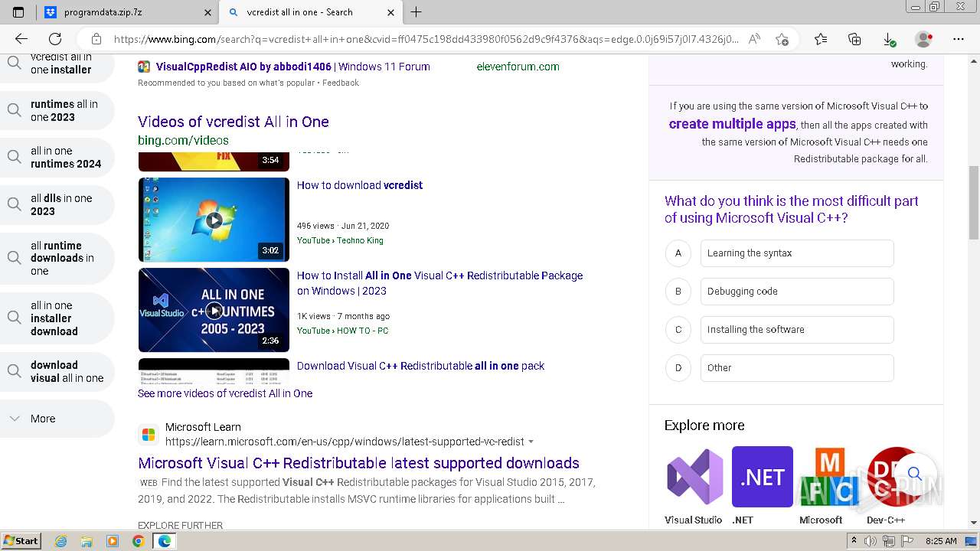Open Collections panel
Screen dimensions: 980x551
pos(854,39)
